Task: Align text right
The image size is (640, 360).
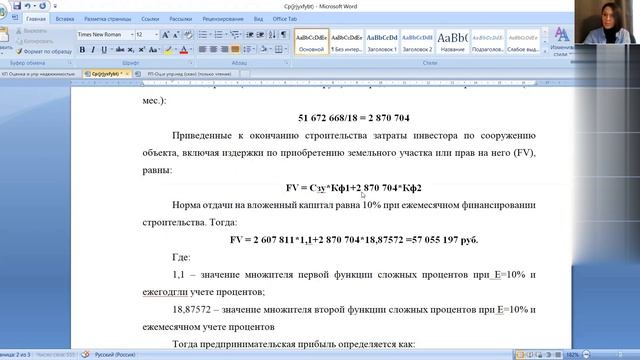Action: 224,49
